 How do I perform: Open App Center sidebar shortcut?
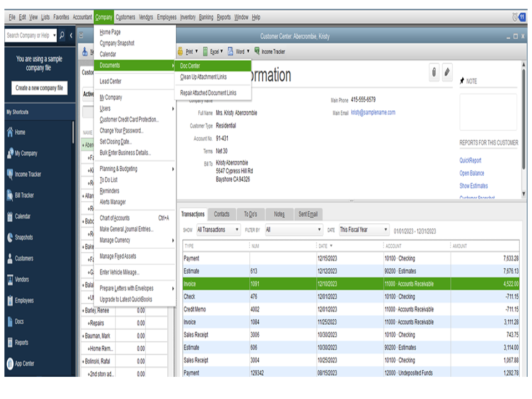pos(21,364)
